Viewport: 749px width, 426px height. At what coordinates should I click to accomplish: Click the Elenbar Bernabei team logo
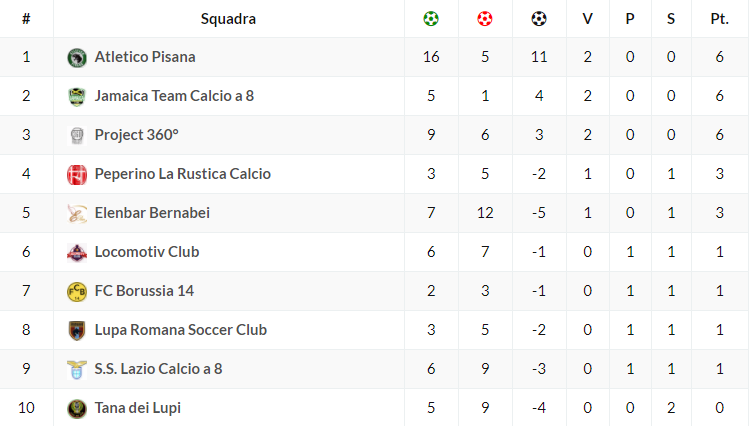[x=77, y=213]
